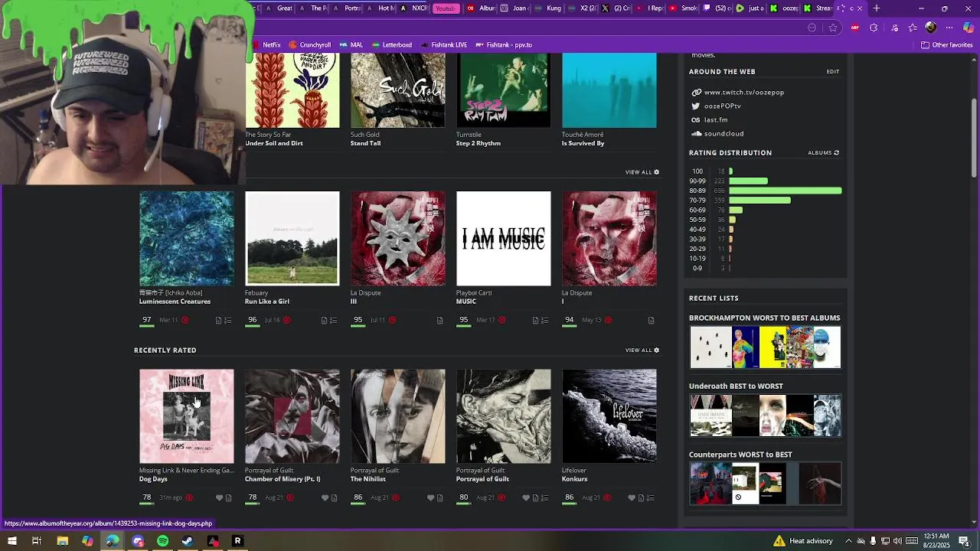Open the ABP adblock extension icon
Viewport: 980px width, 551px height.
[855, 28]
